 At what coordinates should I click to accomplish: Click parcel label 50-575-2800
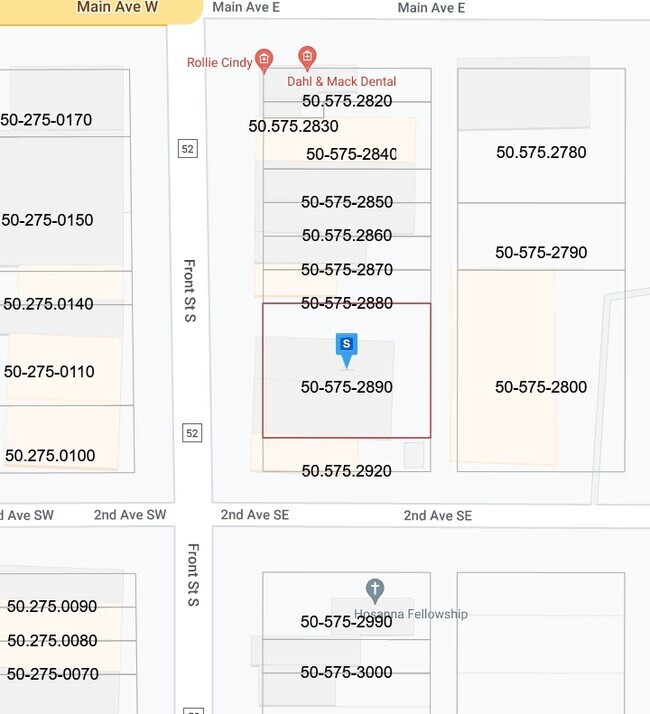click(x=541, y=387)
